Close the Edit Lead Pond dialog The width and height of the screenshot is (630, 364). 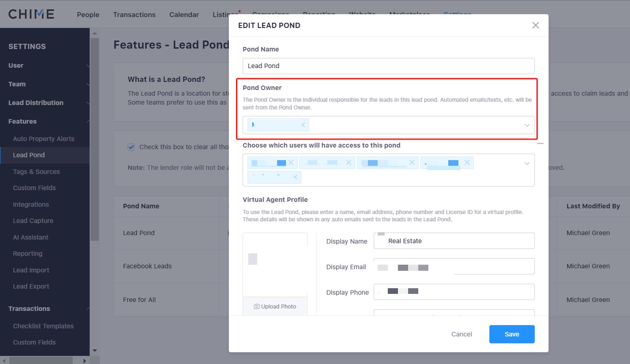pos(535,26)
